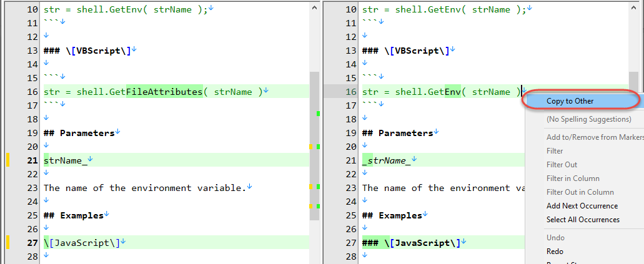Click Add to/Remove from Markers entry
644x264 pixels.
(595, 137)
